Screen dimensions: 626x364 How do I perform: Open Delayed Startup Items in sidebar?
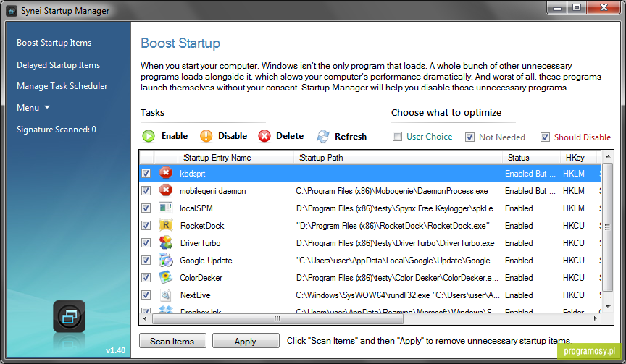58,65
